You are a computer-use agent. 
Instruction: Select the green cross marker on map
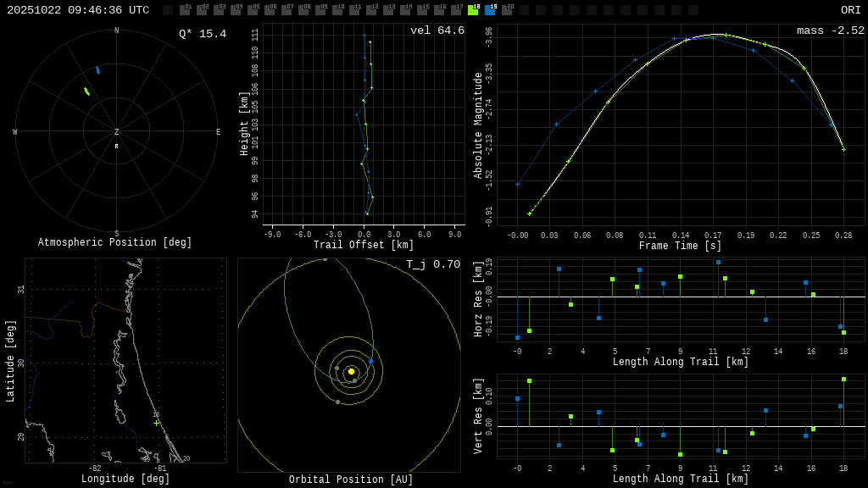coord(156,423)
